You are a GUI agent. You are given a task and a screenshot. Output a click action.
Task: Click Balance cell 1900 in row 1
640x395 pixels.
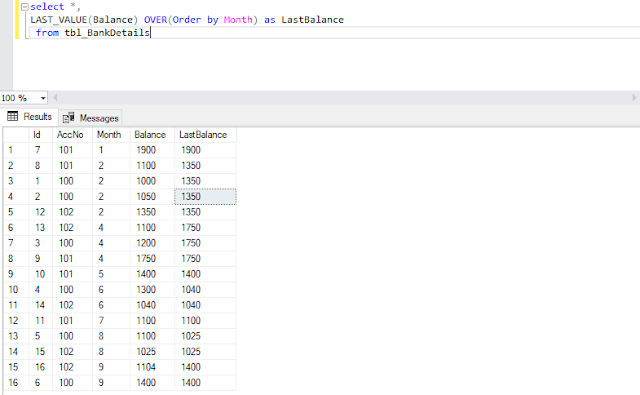[152, 150]
